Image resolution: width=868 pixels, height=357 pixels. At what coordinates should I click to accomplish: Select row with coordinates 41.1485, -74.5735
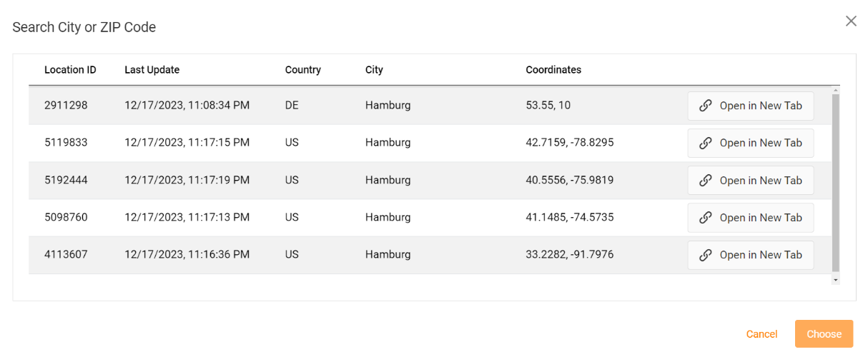[429, 218]
